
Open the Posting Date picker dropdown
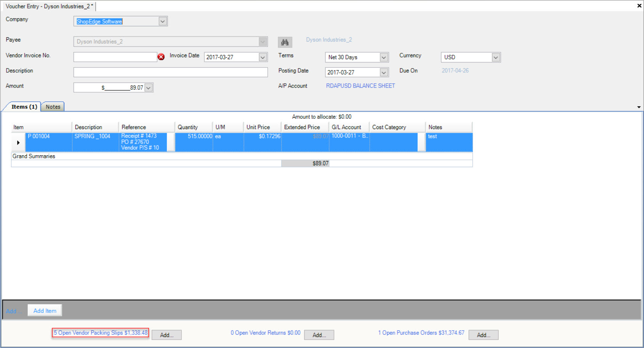(x=384, y=72)
